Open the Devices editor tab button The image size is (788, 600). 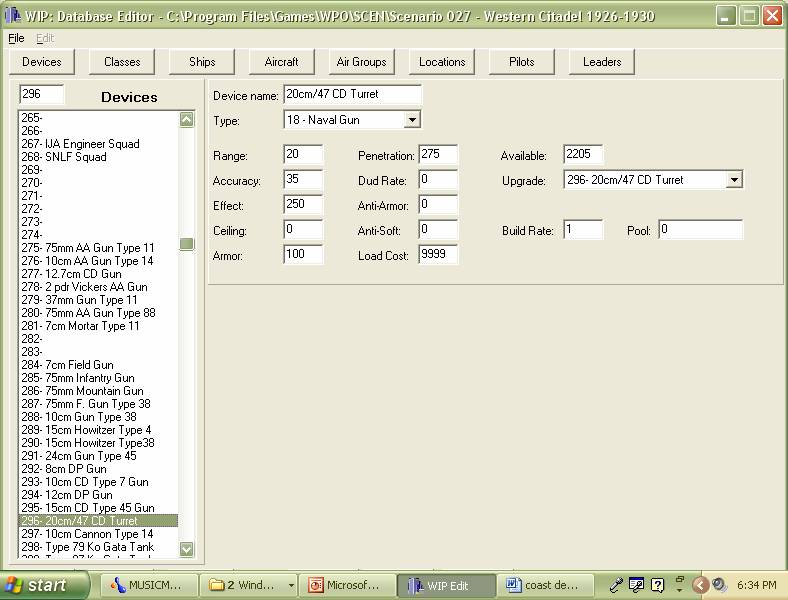click(x=42, y=62)
